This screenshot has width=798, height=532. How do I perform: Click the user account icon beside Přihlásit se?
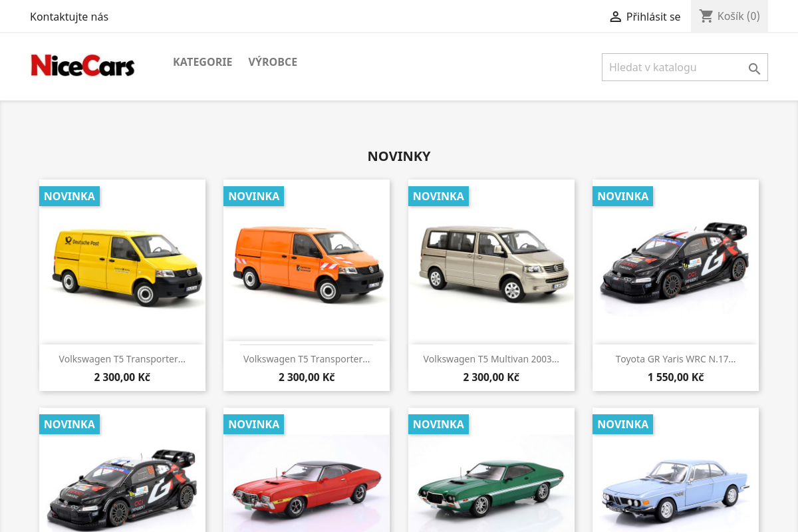(615, 17)
